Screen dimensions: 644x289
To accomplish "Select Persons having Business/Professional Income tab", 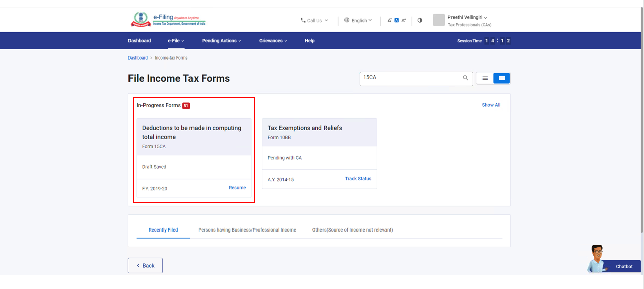I will point(247,230).
